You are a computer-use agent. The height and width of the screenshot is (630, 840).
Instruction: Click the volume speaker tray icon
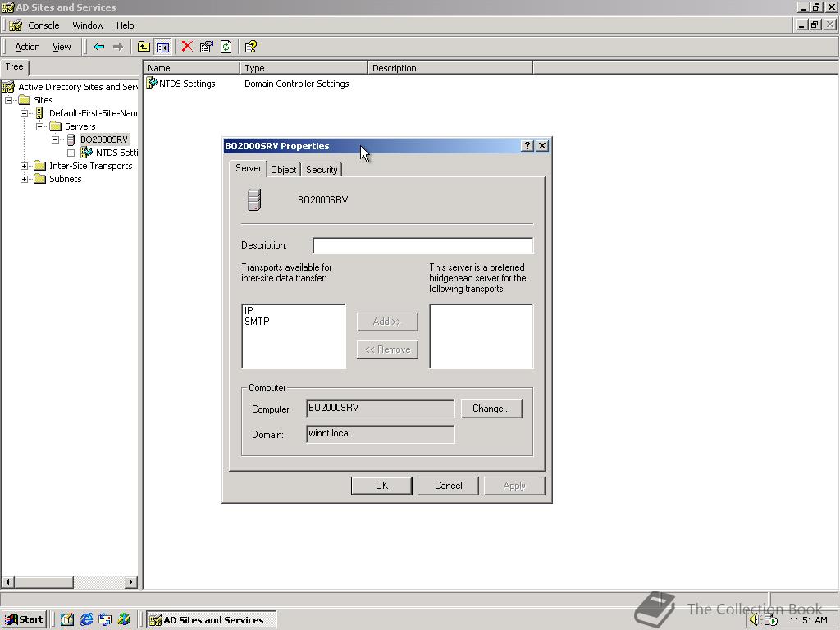(755, 620)
